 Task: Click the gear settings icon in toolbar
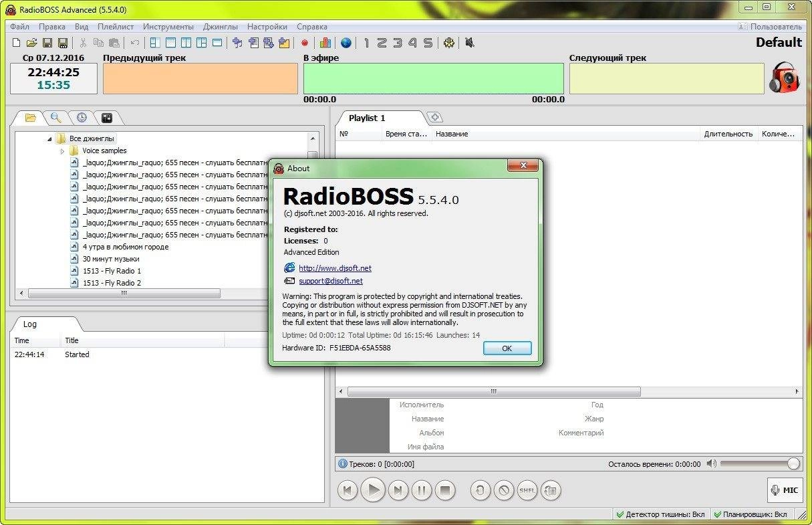(x=448, y=43)
